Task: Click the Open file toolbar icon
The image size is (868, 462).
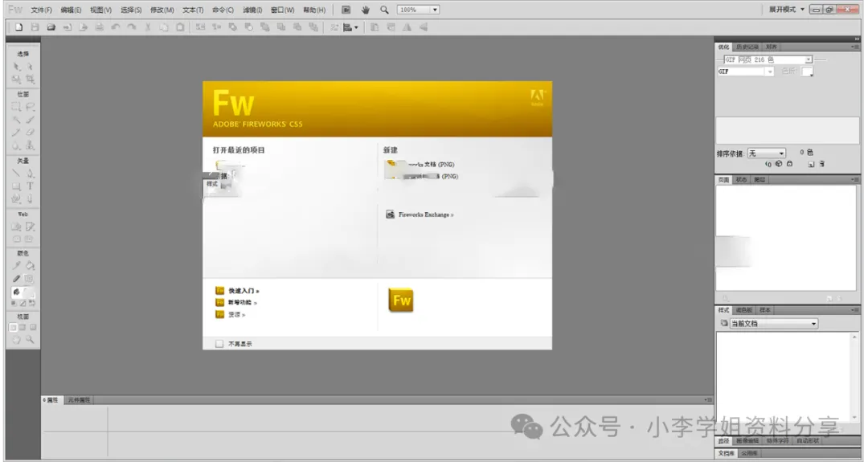Action: (51, 27)
